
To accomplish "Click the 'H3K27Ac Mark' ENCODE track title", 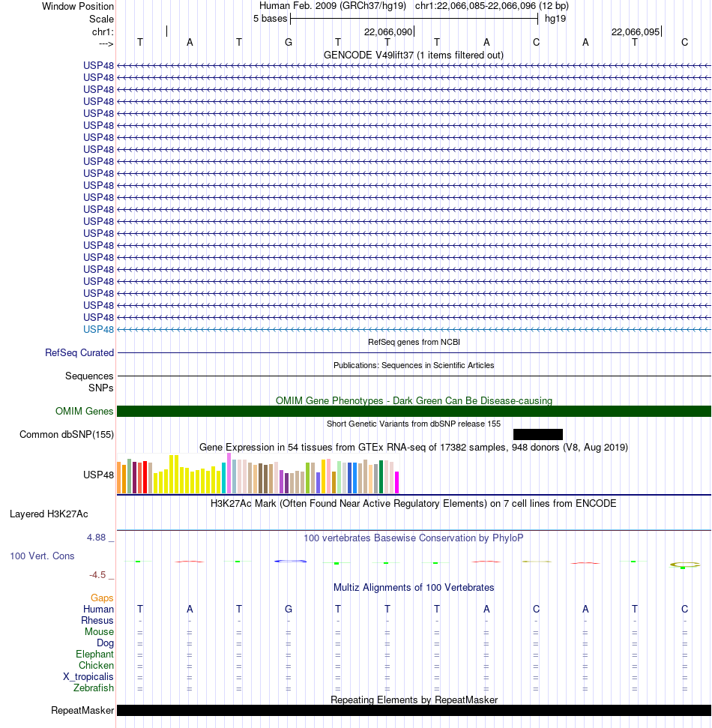I will 414,504.
